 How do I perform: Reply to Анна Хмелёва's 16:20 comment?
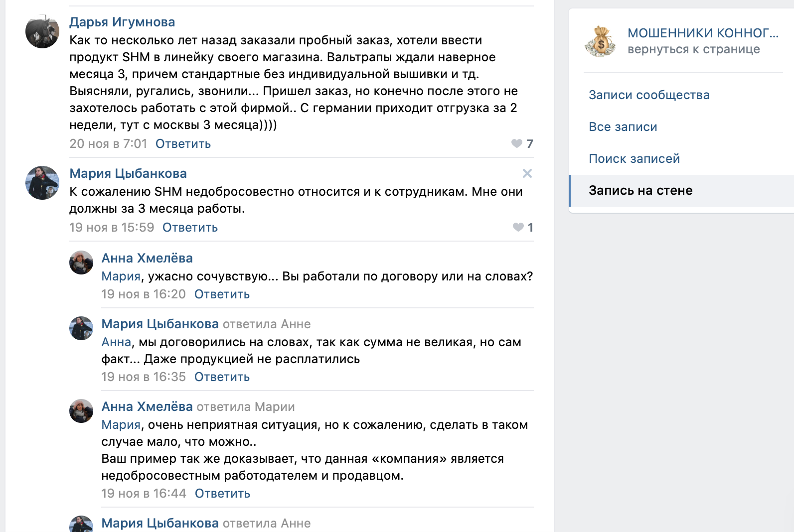[222, 294]
